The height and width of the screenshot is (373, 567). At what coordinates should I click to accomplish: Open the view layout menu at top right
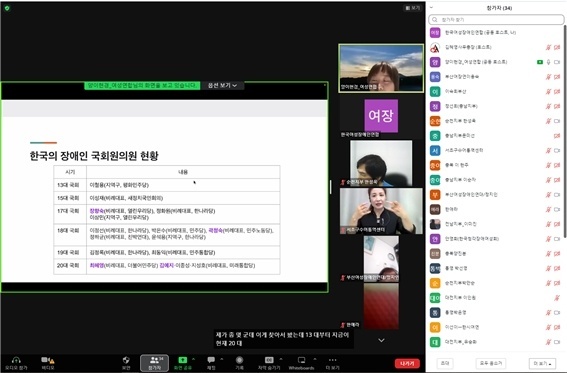point(413,8)
